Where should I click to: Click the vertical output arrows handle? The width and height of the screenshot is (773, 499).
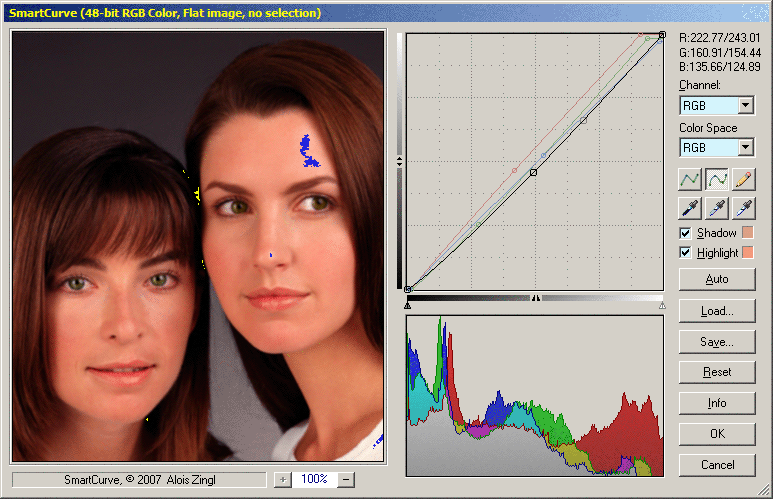click(399, 161)
